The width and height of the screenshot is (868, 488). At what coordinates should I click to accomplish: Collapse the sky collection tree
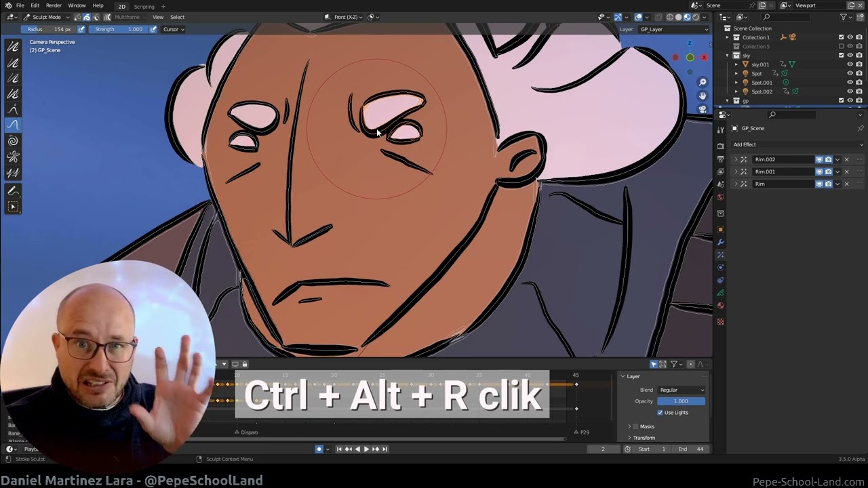[x=728, y=56]
